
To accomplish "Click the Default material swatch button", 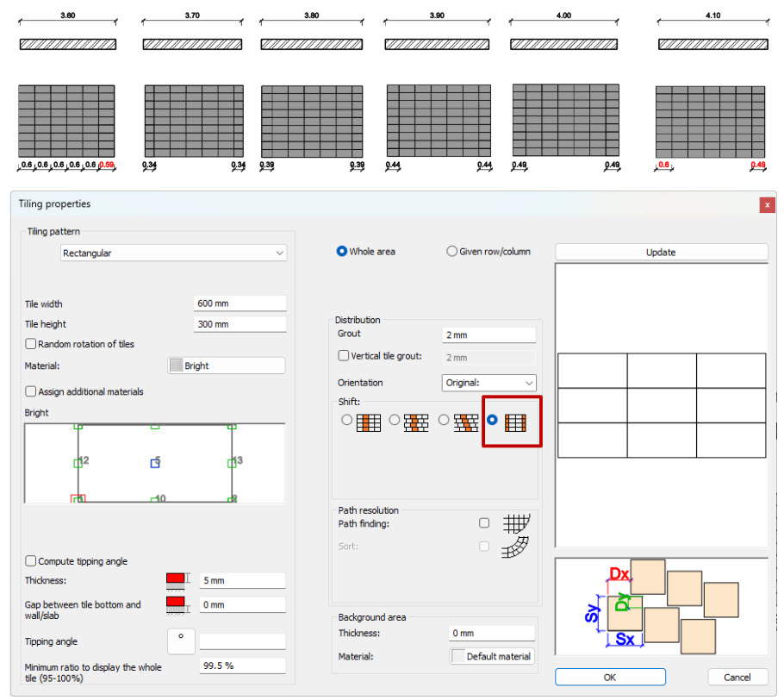I will pyautogui.click(x=491, y=657).
